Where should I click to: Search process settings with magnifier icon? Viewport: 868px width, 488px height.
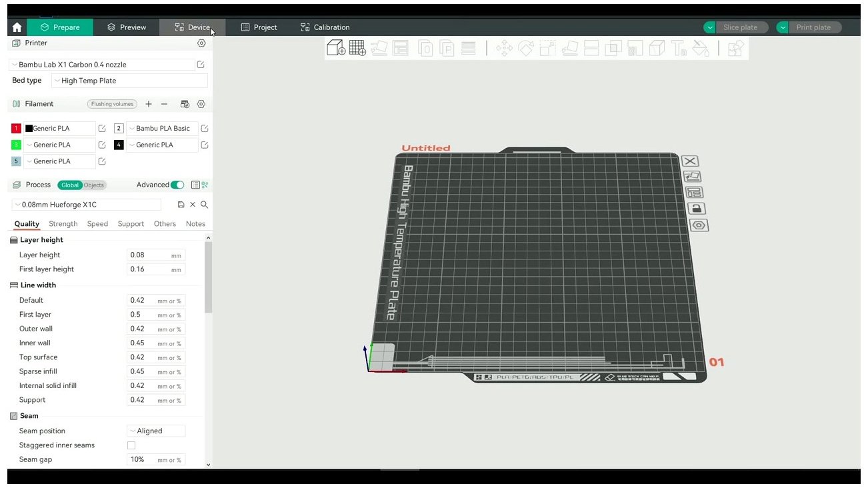(205, 205)
